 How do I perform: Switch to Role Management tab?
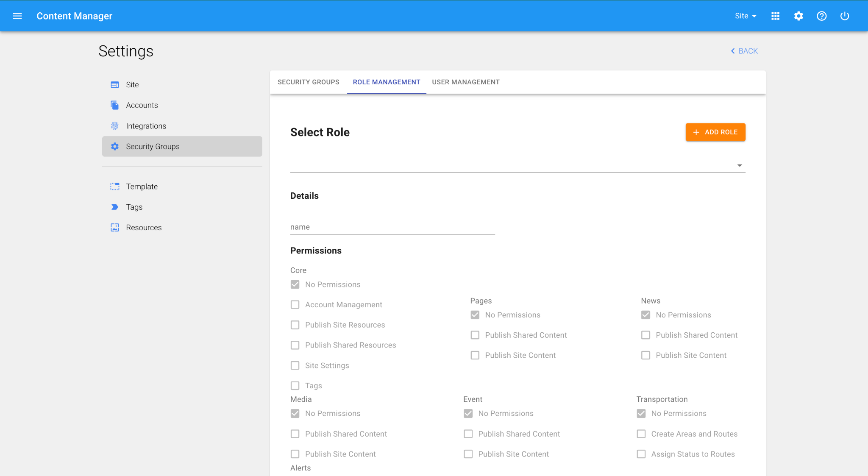(x=387, y=82)
